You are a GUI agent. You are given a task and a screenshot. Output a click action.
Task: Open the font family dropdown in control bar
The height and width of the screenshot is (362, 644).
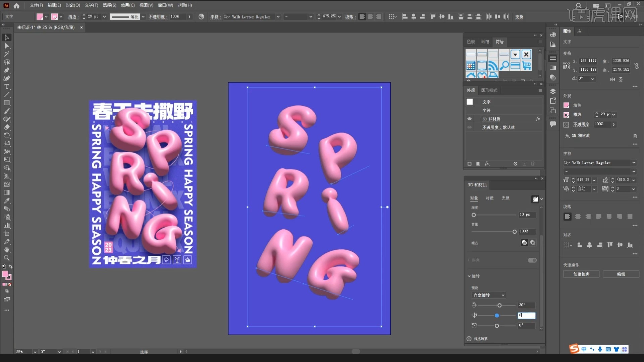click(x=278, y=17)
